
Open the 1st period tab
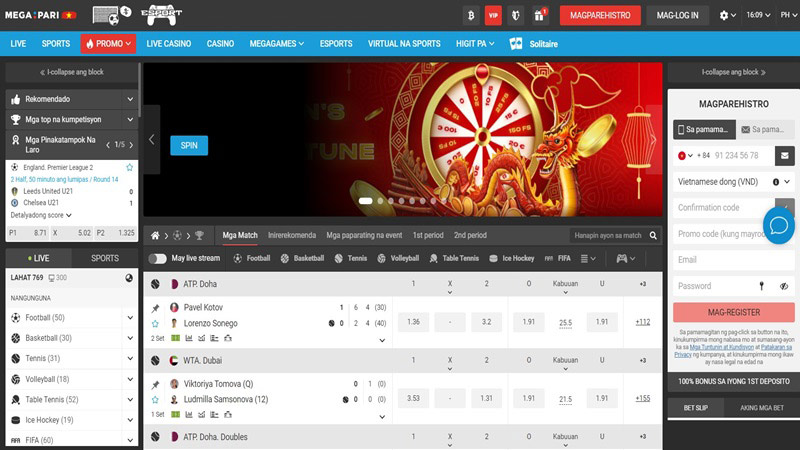[428, 235]
